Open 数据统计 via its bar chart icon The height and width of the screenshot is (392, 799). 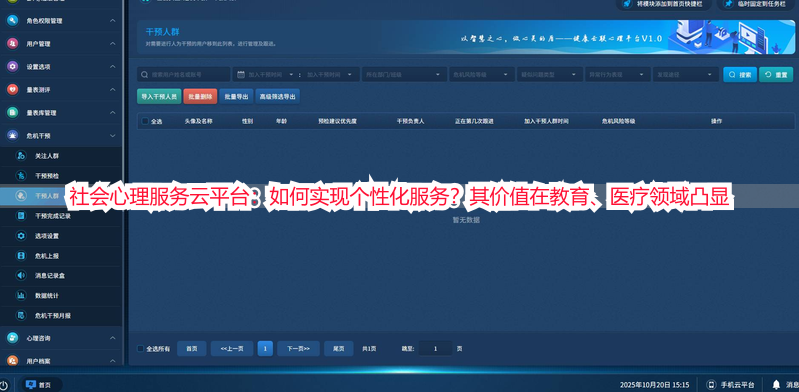coord(21,295)
